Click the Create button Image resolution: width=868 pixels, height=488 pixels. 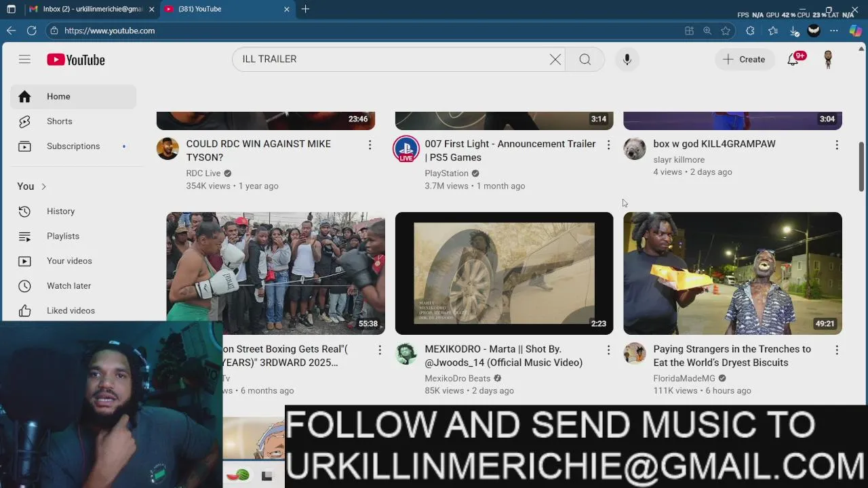pyautogui.click(x=744, y=60)
